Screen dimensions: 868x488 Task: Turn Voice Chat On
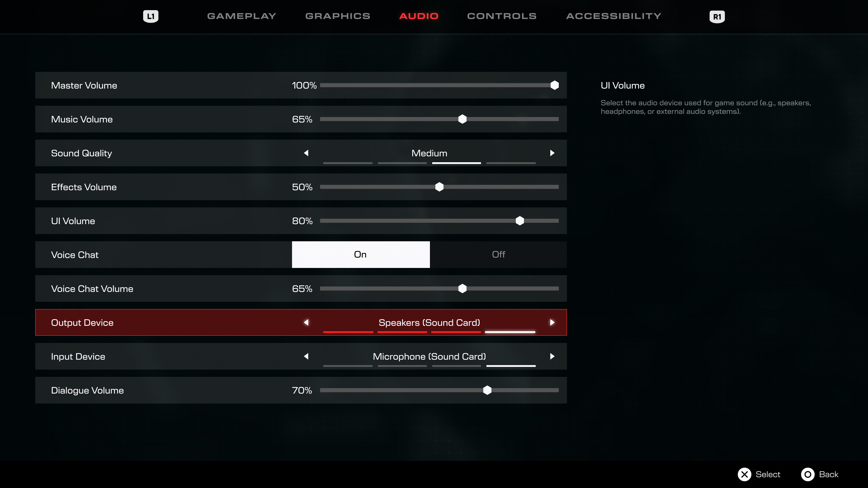[361, 254]
